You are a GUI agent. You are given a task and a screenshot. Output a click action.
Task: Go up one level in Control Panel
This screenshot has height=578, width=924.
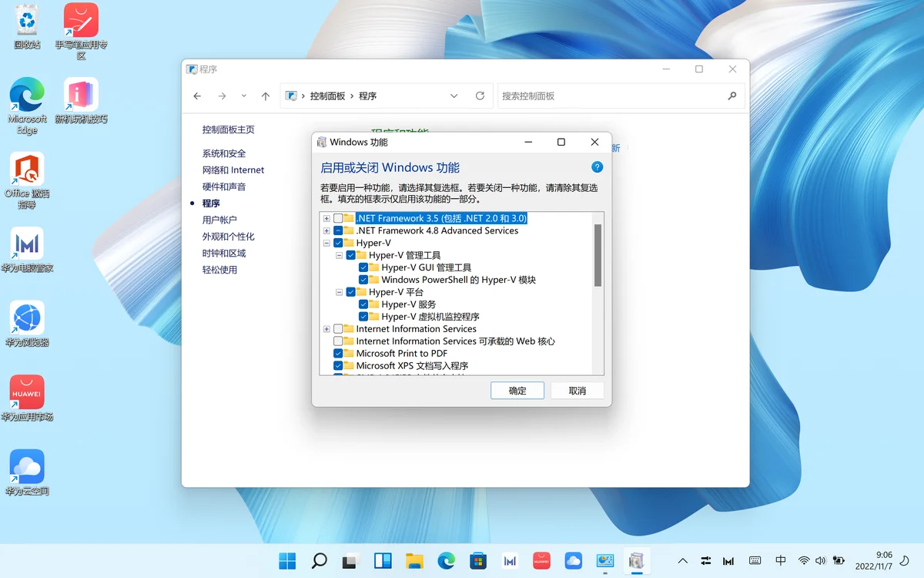(266, 96)
